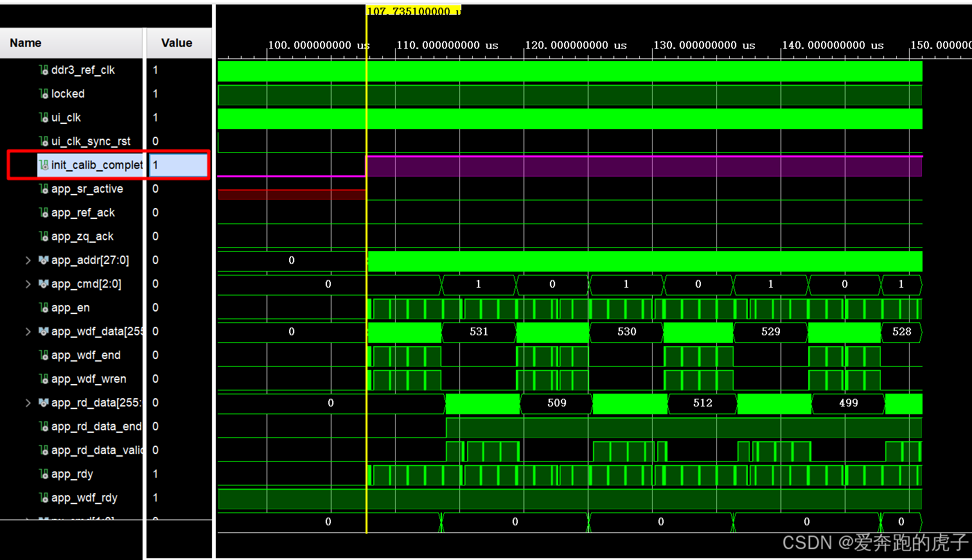Select the init_calib_complete signal

pos(96,165)
